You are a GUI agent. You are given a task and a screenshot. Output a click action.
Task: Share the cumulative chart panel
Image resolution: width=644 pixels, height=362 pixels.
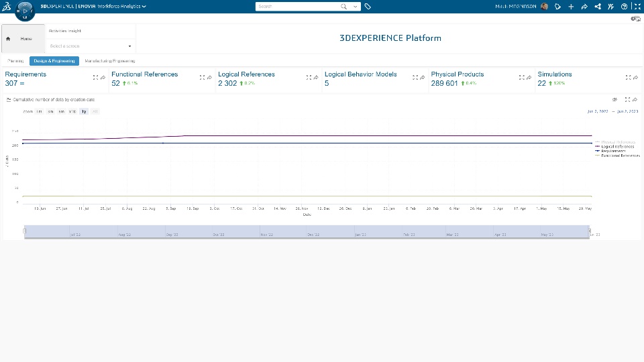[x=635, y=99]
